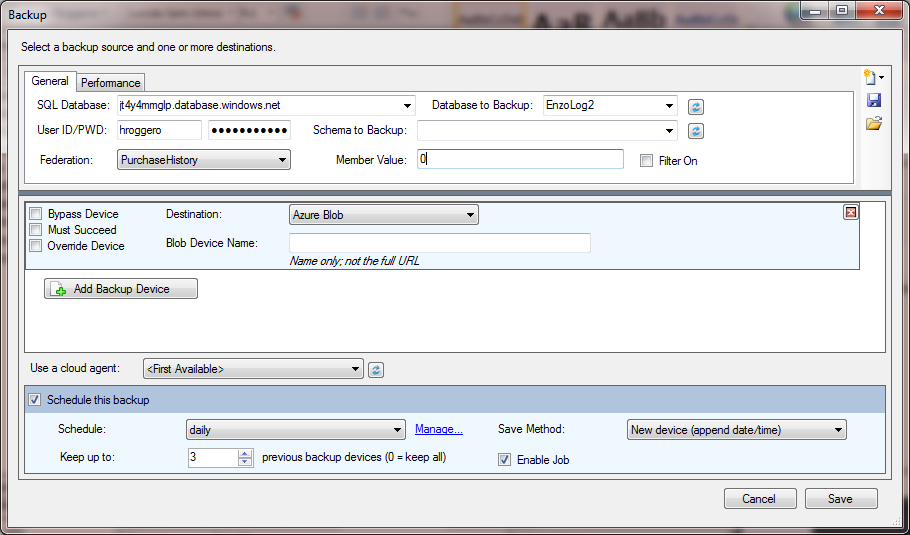
Task: Refresh the Database to Backup list
Action: (x=696, y=107)
